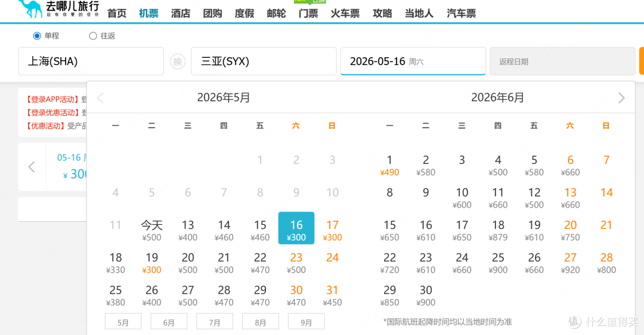Select June 27 priced ¥920
The image size is (644, 335).
coord(570,263)
